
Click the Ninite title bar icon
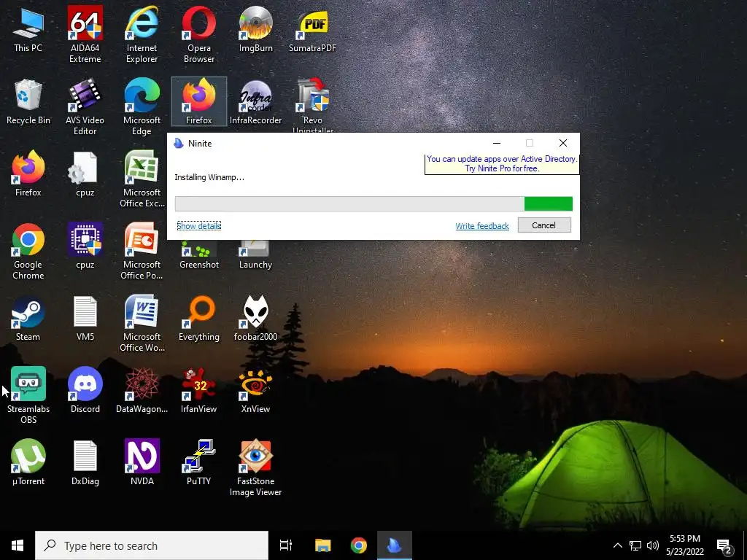(179, 144)
